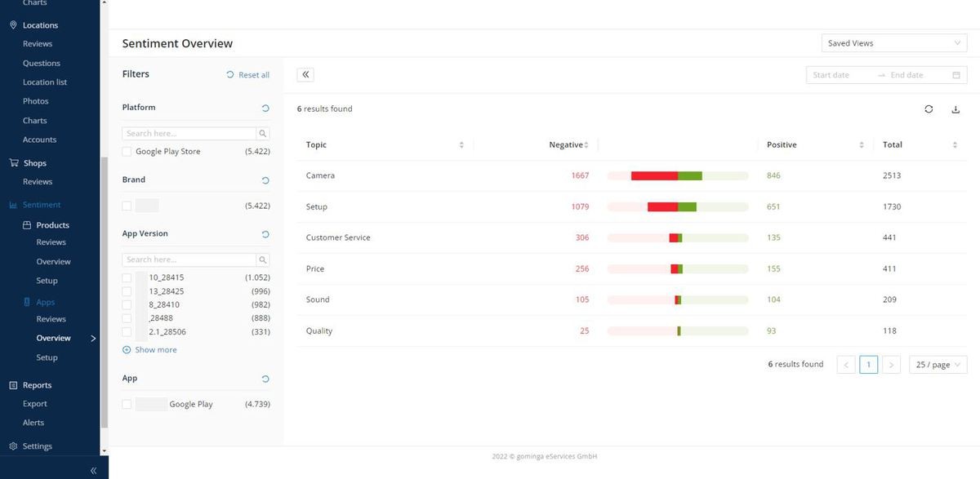This screenshot has height=479, width=980.
Task: Click the refresh icon above the table
Action: [929, 109]
